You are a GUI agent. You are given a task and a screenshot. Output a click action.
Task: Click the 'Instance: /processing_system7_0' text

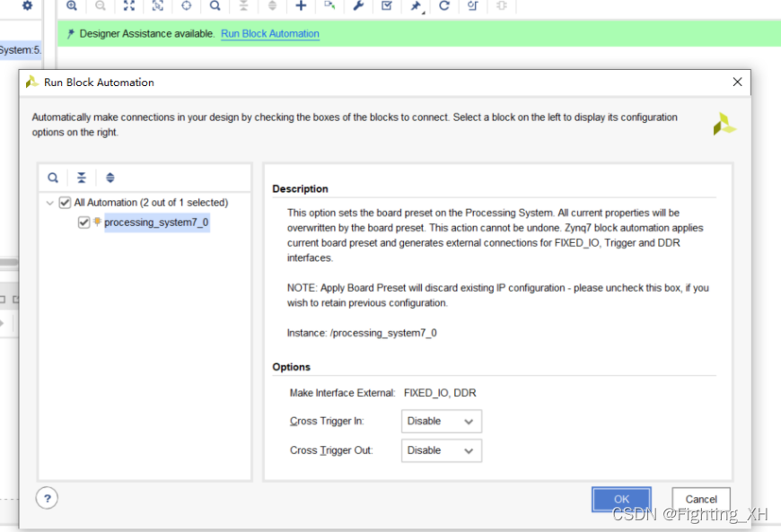pyautogui.click(x=362, y=333)
